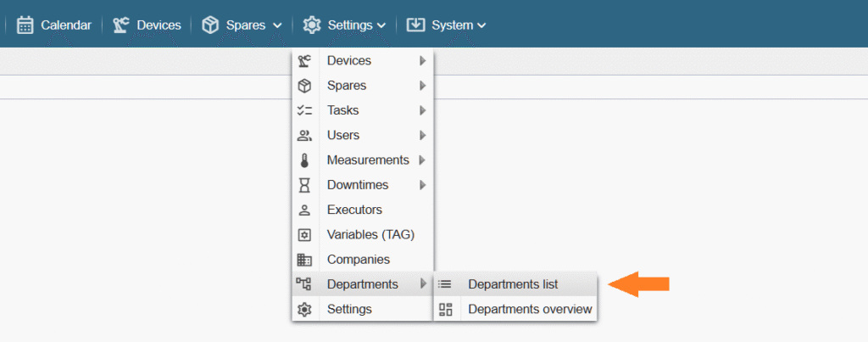Image resolution: width=868 pixels, height=342 pixels.
Task: Open Departments overview menu entry
Action: tap(530, 309)
